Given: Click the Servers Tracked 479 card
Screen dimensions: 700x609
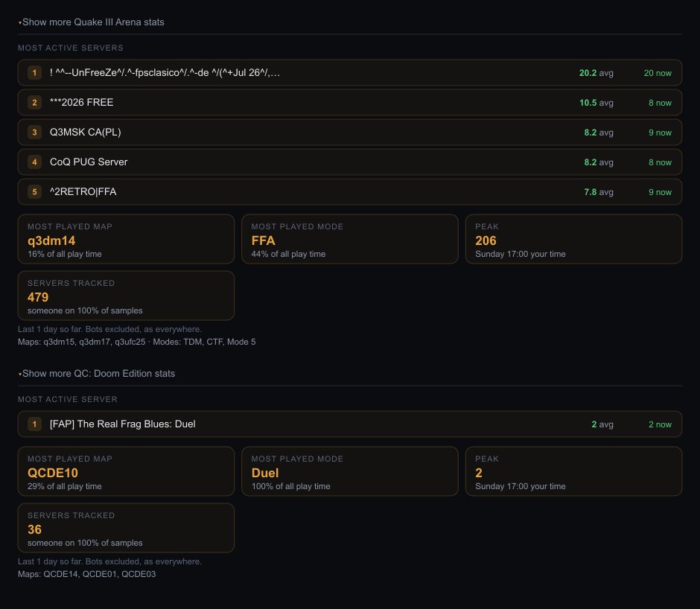Looking at the screenshot, I should [x=126, y=296].
